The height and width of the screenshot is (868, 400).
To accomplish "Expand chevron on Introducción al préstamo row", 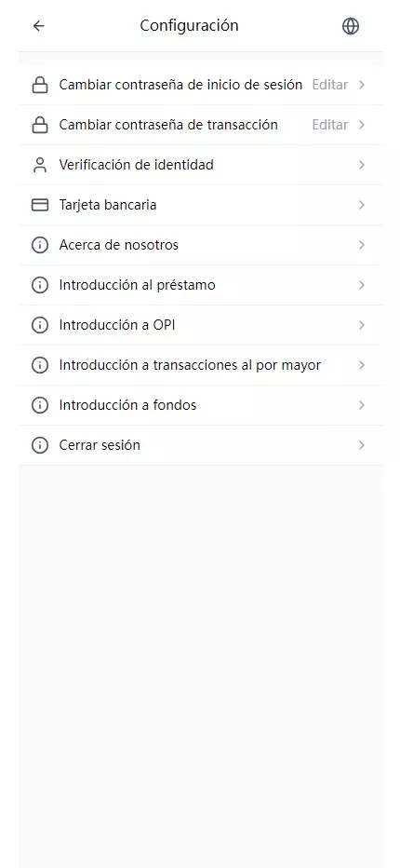I will click(x=361, y=285).
